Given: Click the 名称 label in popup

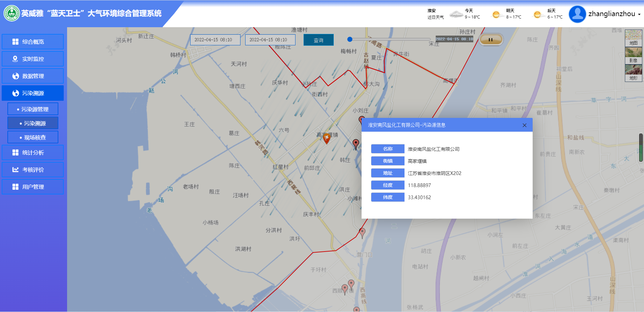Looking at the screenshot, I should click(388, 149).
